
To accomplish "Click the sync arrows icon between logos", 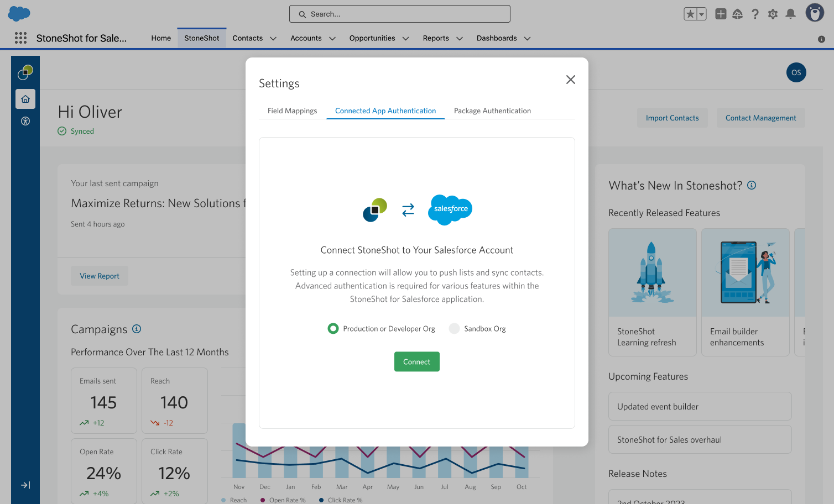I will [408, 210].
